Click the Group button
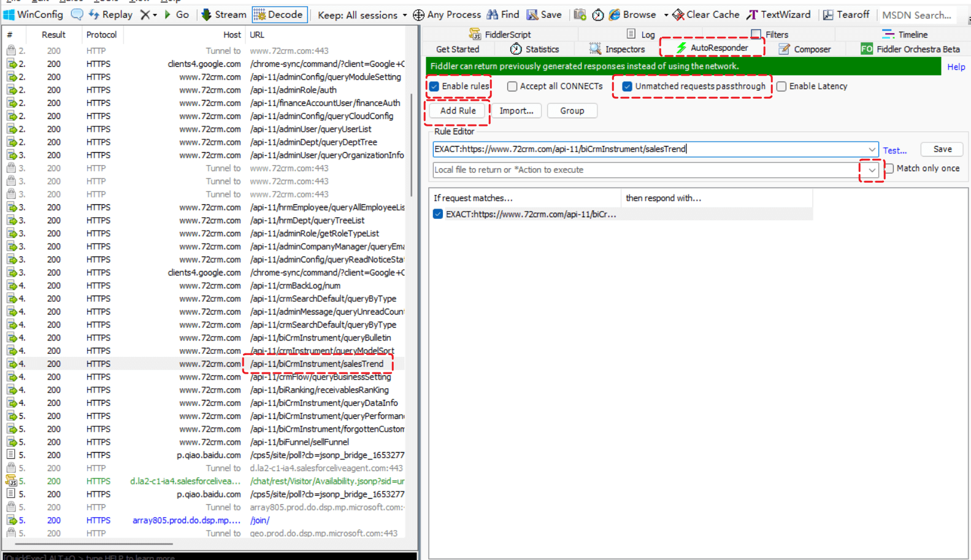The width and height of the screenshot is (971, 560). point(572,110)
